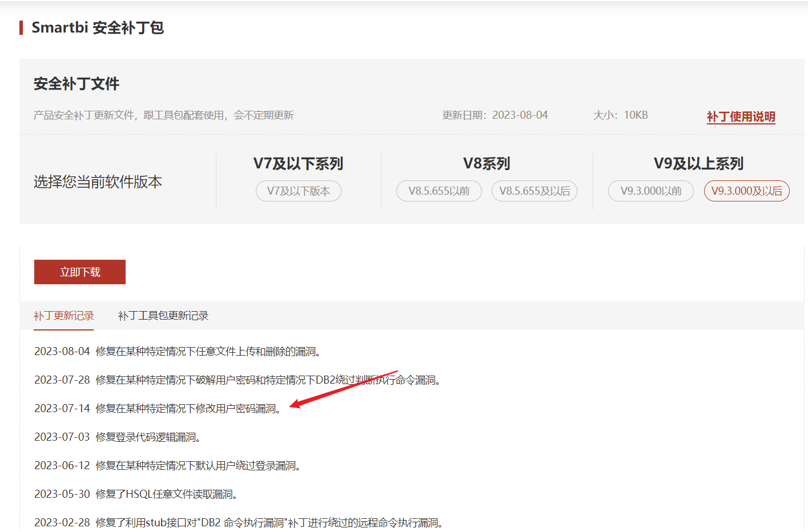Select the V9.3.000及以后 version option
This screenshot has height=532, width=808.
click(x=747, y=191)
